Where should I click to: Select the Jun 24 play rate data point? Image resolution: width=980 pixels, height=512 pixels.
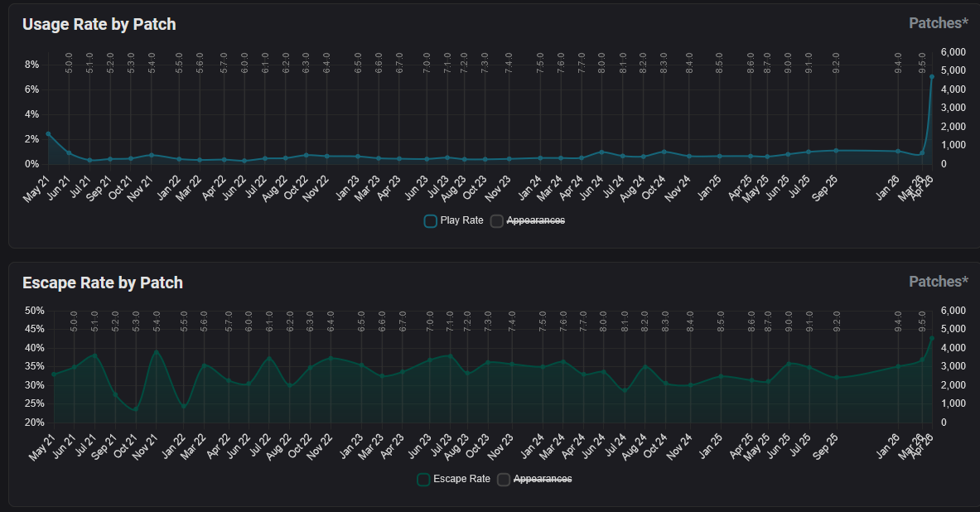point(601,152)
